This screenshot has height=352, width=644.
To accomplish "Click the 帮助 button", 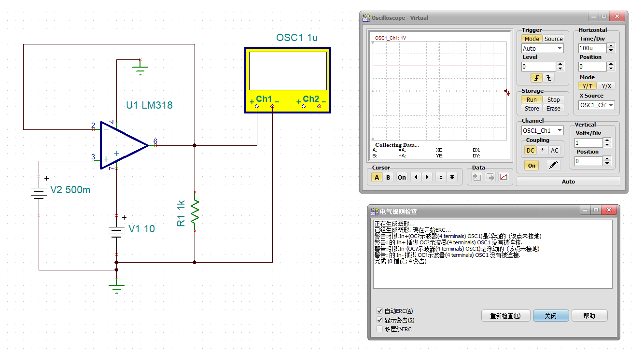I will pyautogui.click(x=589, y=316).
